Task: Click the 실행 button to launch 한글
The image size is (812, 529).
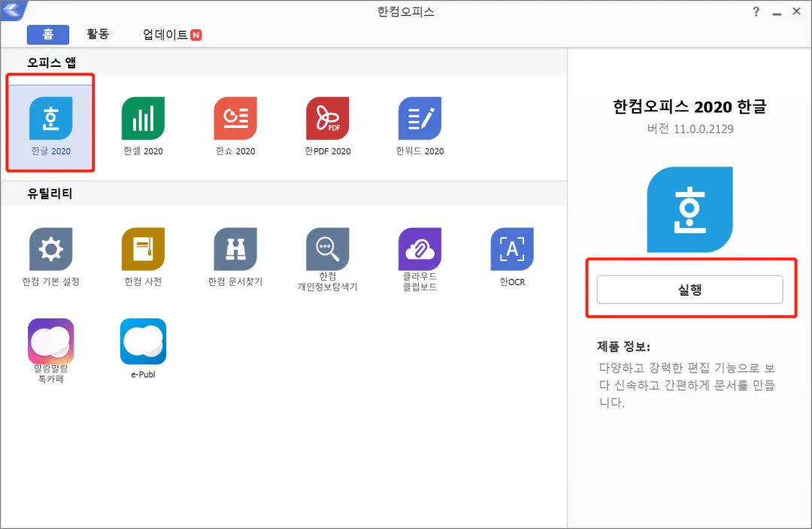Action: (689, 290)
